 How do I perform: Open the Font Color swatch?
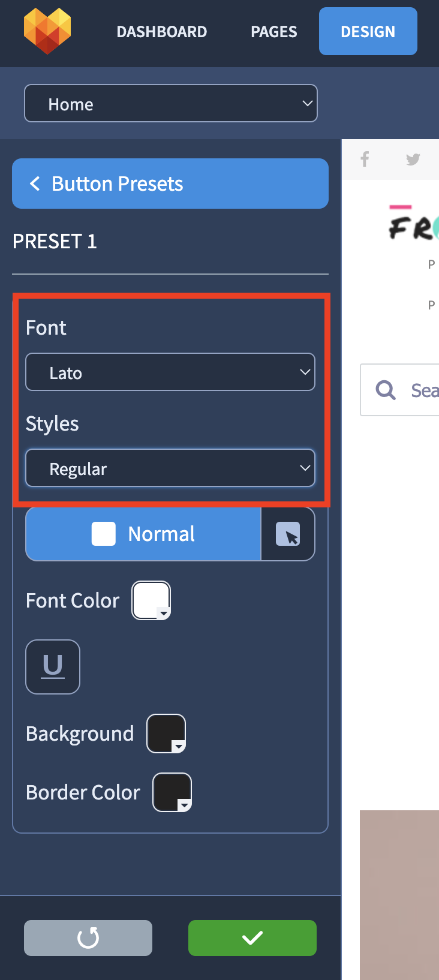point(151,600)
